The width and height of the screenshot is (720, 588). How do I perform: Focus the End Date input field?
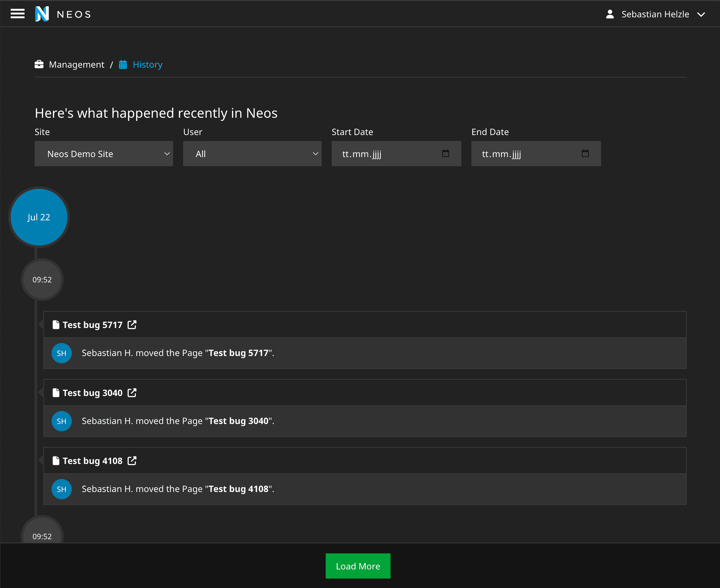tap(536, 154)
